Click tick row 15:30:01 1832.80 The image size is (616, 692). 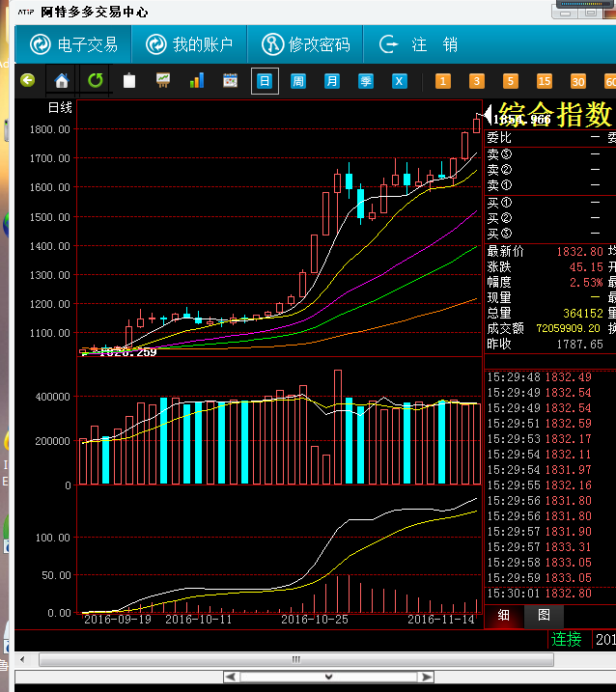(539, 594)
